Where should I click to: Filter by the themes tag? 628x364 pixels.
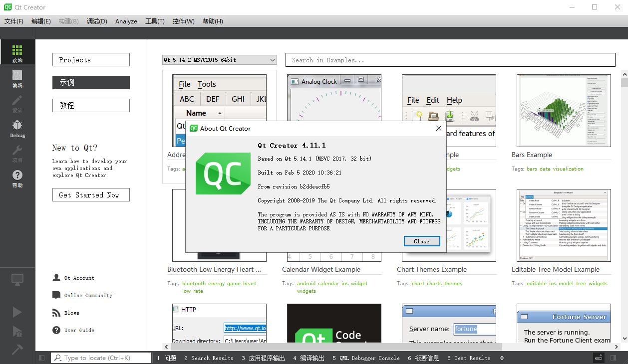tap(453, 283)
